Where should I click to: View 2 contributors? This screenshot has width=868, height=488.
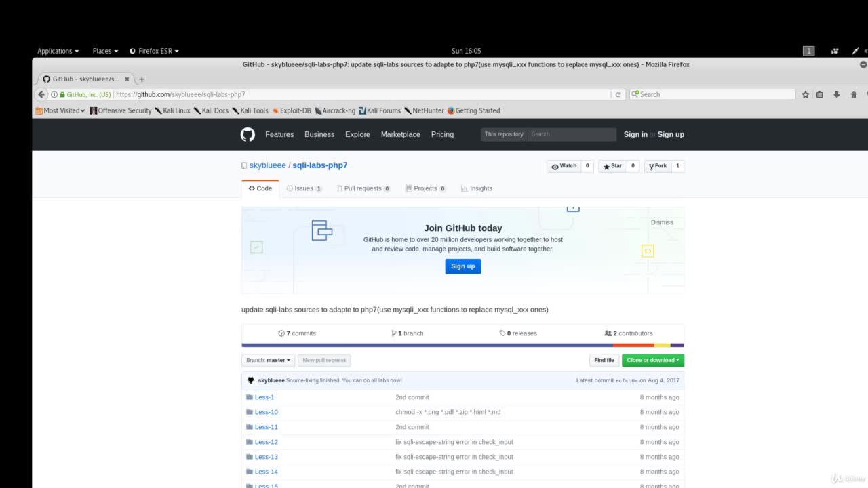click(x=629, y=333)
